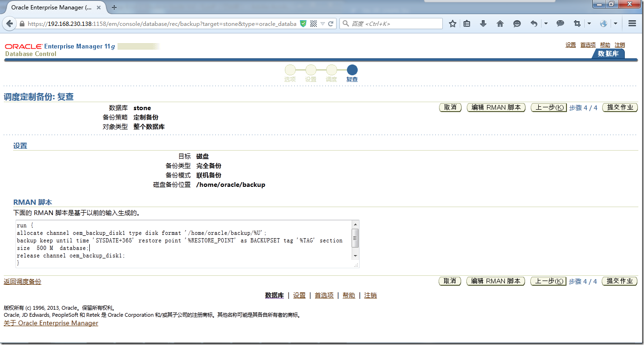This screenshot has width=644, height=345.
Task: Click the Baidu search magnifier icon
Action: tap(346, 24)
